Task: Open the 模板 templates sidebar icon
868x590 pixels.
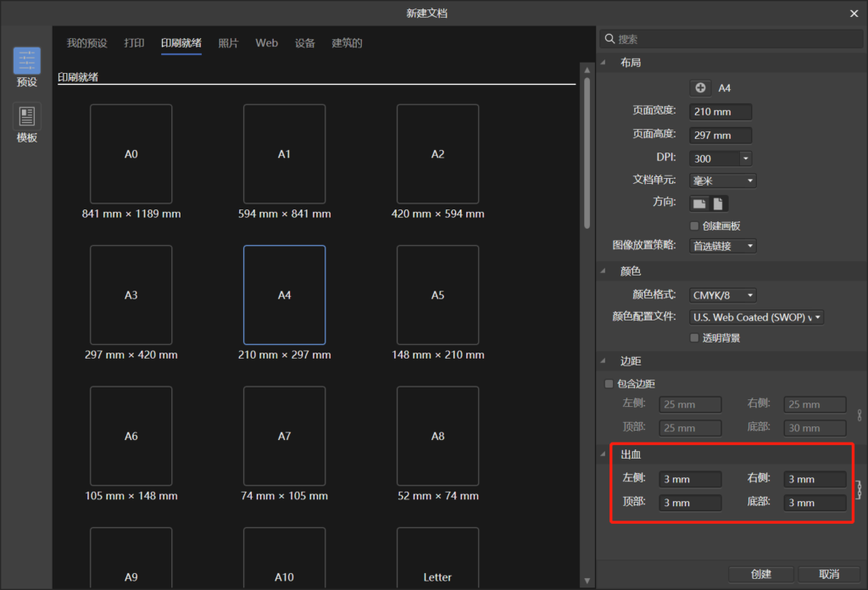Action: pos(26,116)
